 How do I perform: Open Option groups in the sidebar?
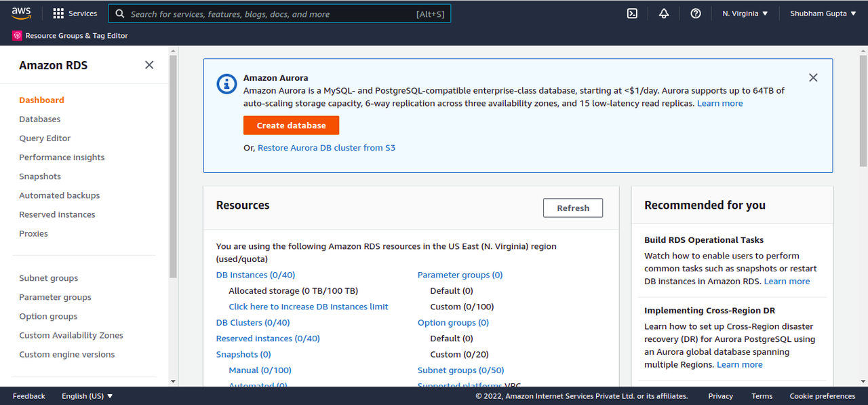(48, 315)
